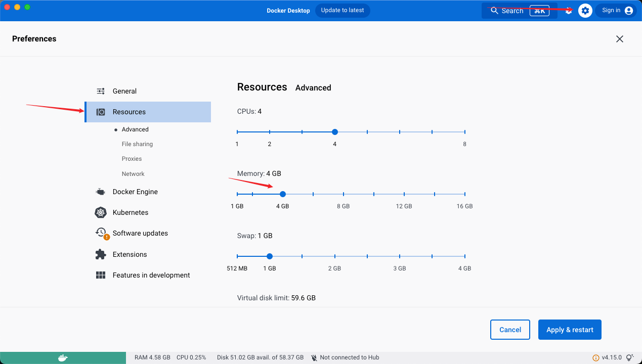This screenshot has height=364, width=642.
Task: Open the Settings gear icon in title bar
Action: click(585, 11)
